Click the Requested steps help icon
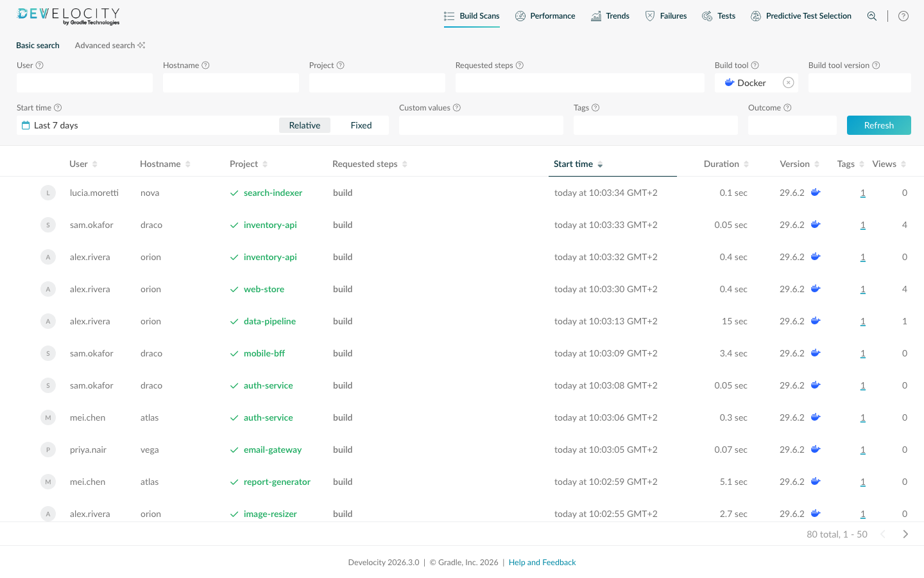Viewport: 924px width, 578px height. pos(520,66)
